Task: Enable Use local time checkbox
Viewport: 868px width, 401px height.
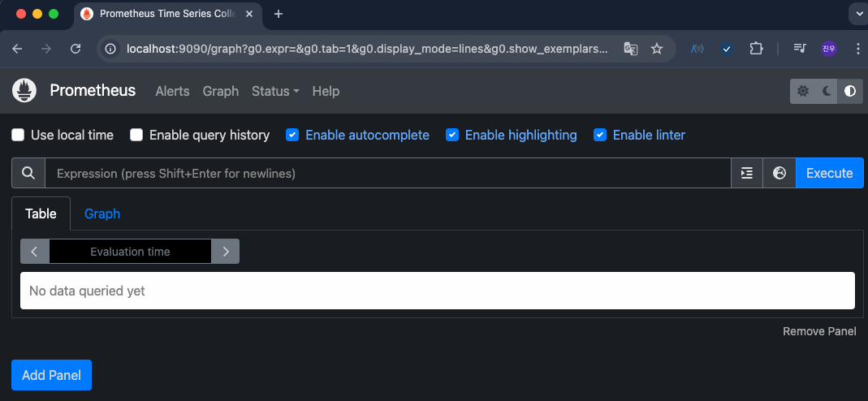Action: tap(18, 135)
